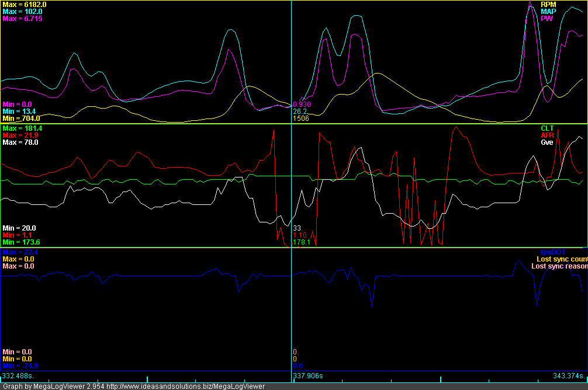Toggle the MAP trace legend
This screenshot has height=390, width=588.
point(547,11)
